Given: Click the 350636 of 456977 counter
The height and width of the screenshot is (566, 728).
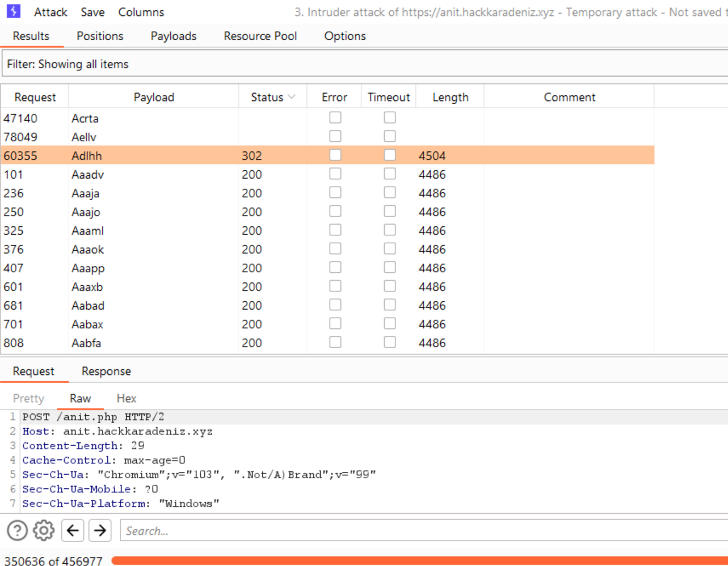Looking at the screenshot, I should [x=53, y=561].
